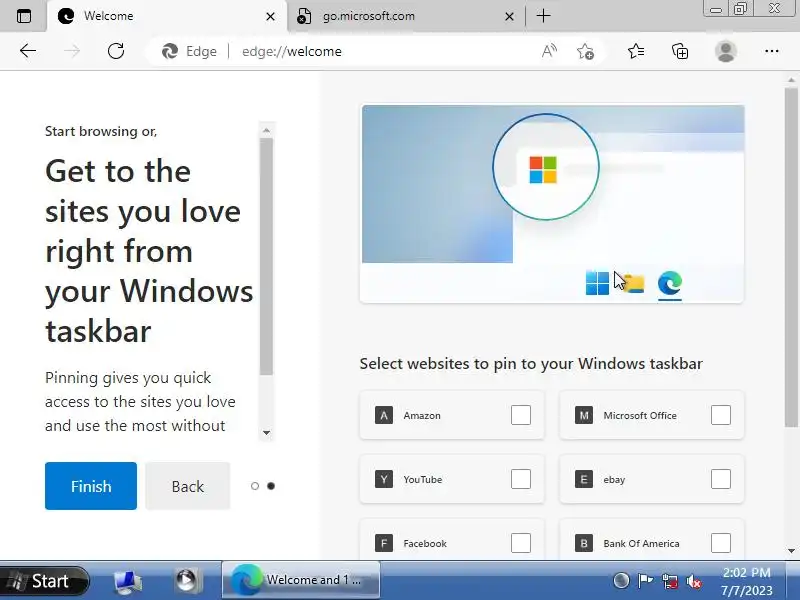Open the Collections icon
Screen dimensions: 800x600
pyautogui.click(x=680, y=51)
